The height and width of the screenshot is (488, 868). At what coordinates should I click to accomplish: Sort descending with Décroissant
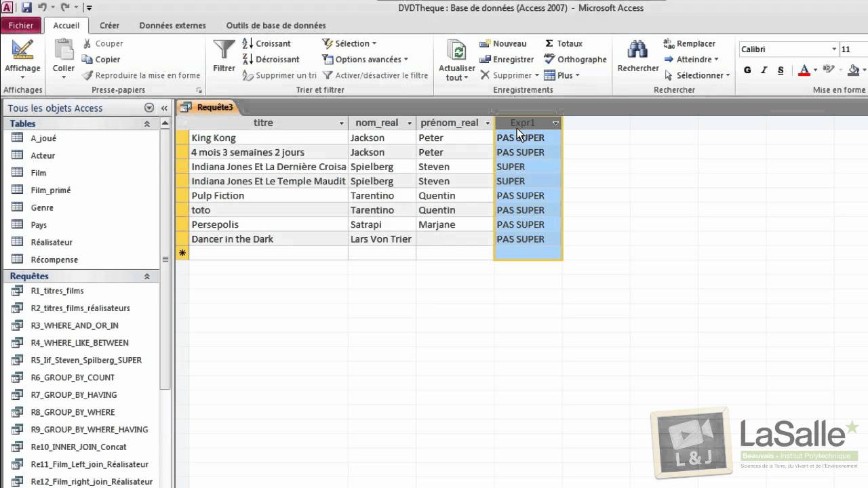(x=271, y=60)
